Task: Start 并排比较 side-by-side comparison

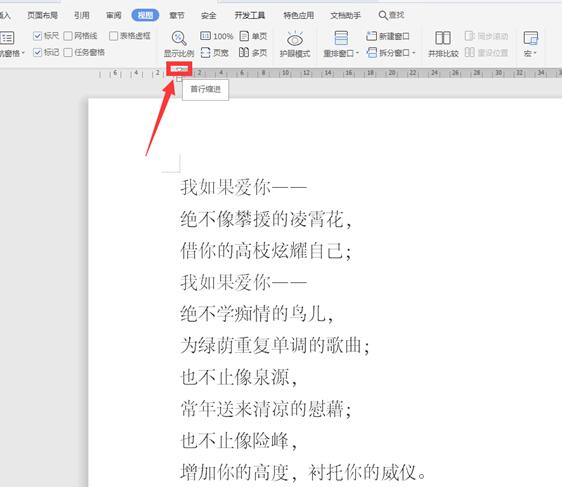Action: pos(443,44)
